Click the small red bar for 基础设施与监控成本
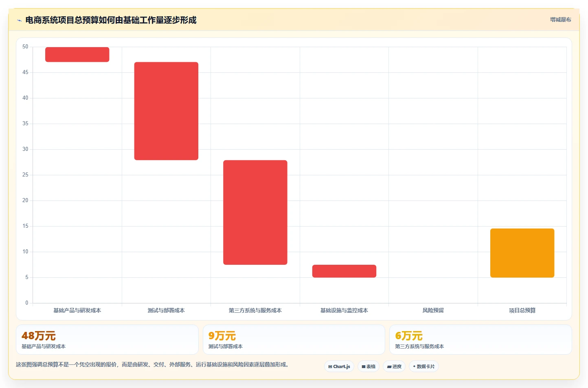Screen dimensions: 588x388 (344, 271)
